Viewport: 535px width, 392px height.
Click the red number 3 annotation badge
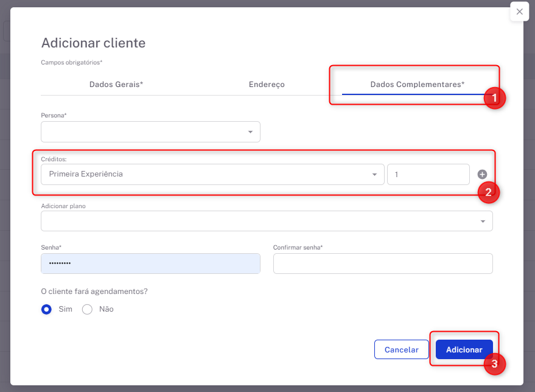pos(494,364)
